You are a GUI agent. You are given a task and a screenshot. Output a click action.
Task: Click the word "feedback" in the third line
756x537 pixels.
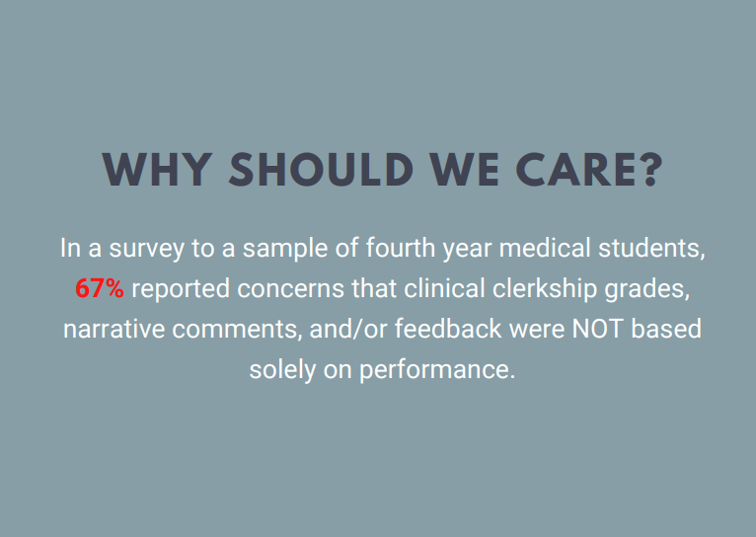coord(448,329)
